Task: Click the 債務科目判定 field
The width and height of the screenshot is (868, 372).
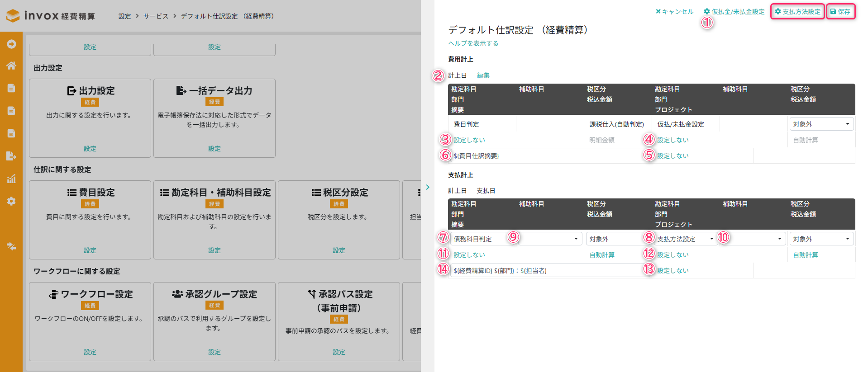Action: click(x=482, y=239)
